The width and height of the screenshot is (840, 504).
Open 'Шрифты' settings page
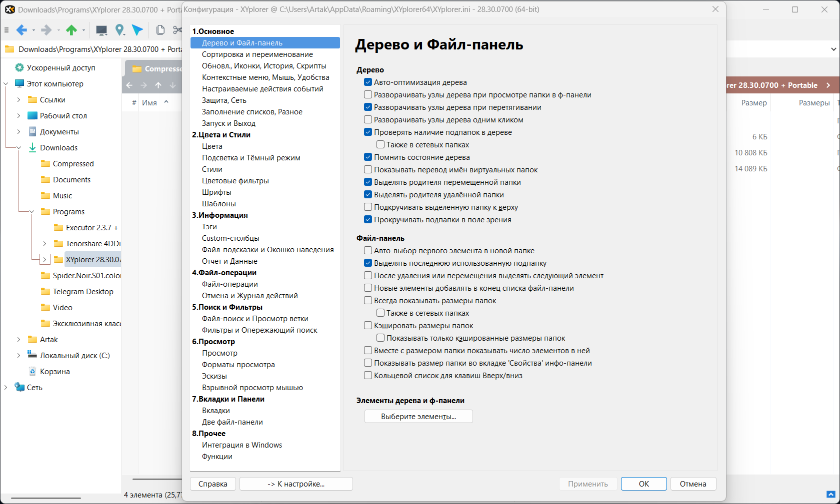point(216,192)
